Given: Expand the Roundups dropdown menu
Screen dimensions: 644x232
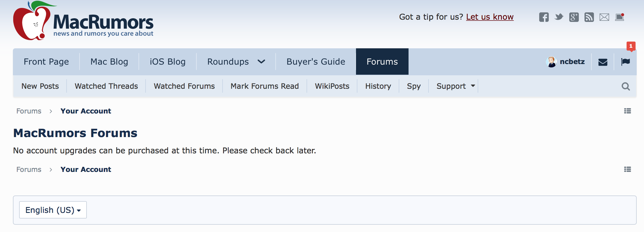Looking at the screenshot, I should pyautogui.click(x=236, y=62).
